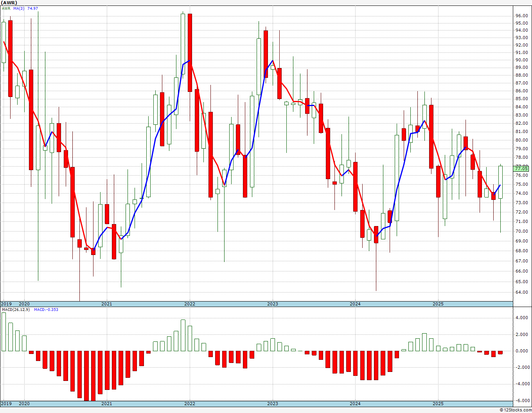
Task: Select 2025 on the MACD panel time axis
Action: click(438, 404)
